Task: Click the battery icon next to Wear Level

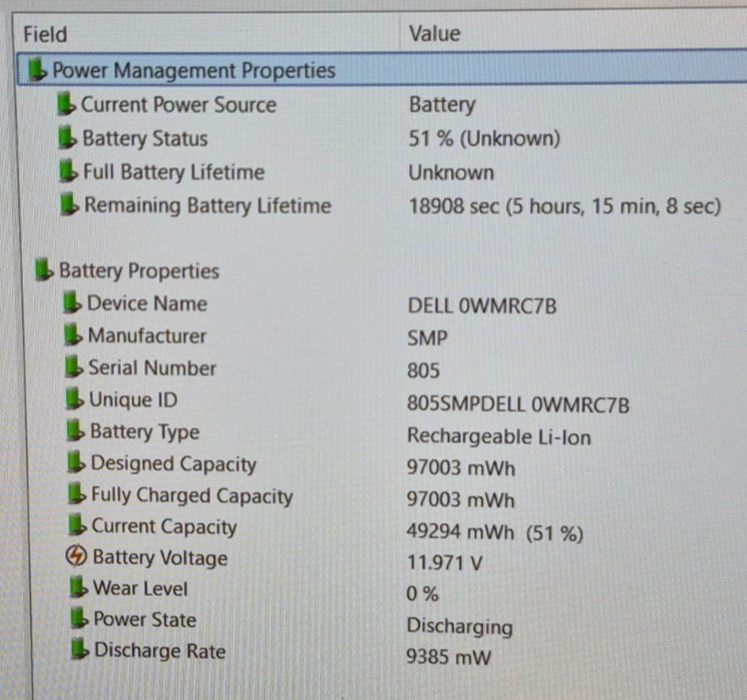Action: point(79,587)
